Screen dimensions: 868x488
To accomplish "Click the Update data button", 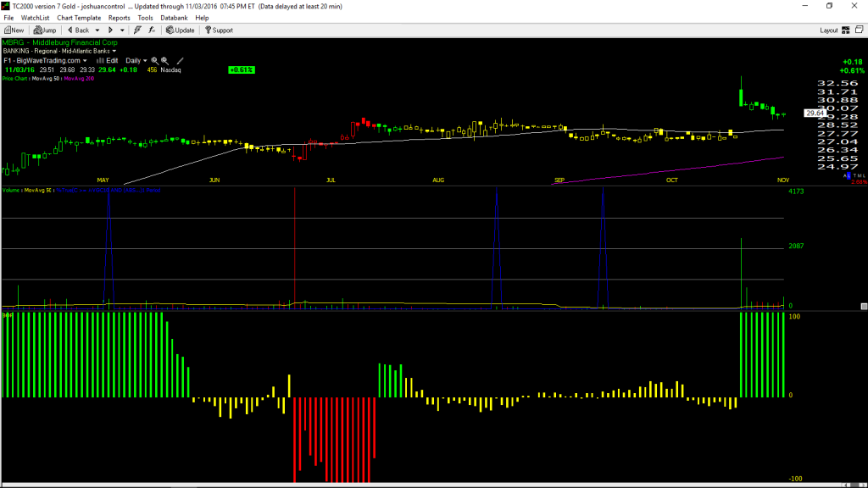I will pos(181,30).
